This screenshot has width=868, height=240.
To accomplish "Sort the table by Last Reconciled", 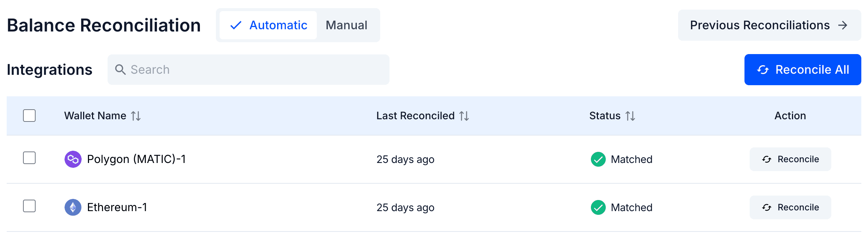I will 463,116.
